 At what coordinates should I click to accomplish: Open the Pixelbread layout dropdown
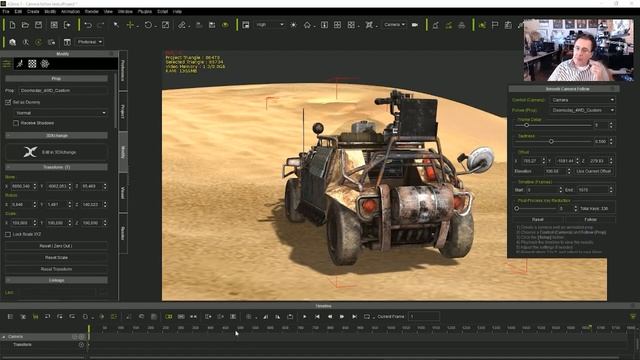(90, 42)
